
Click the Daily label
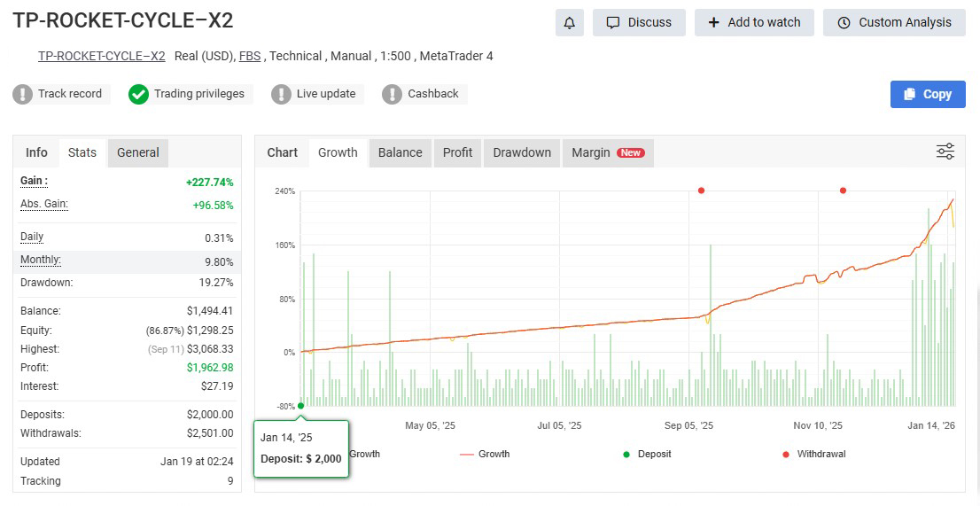tap(32, 237)
